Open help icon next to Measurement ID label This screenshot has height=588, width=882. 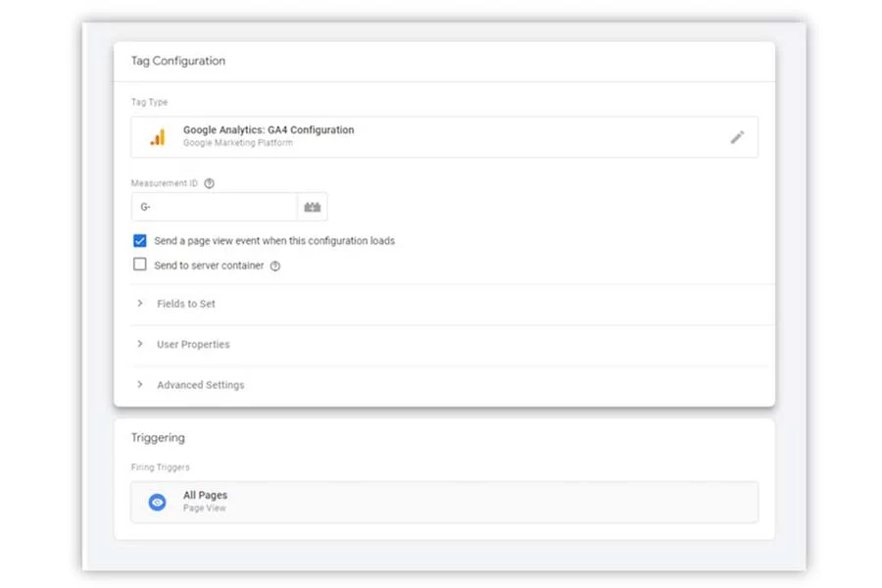210,183
